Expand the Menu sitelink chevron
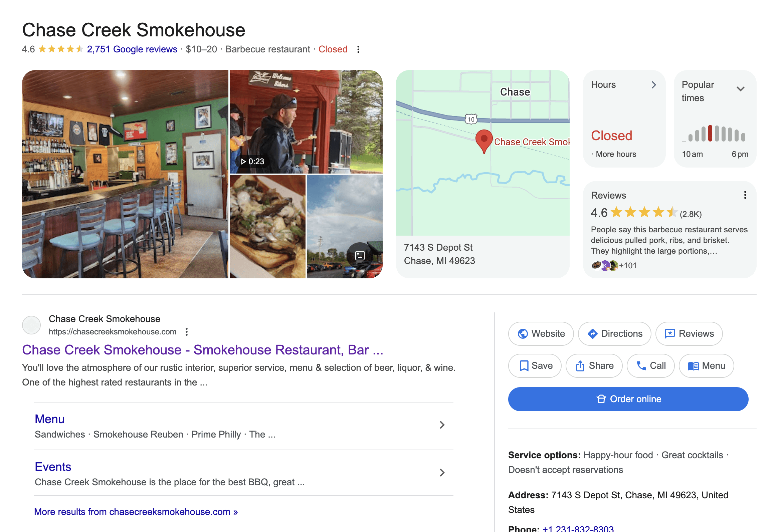The width and height of the screenshot is (782, 532). (442, 425)
